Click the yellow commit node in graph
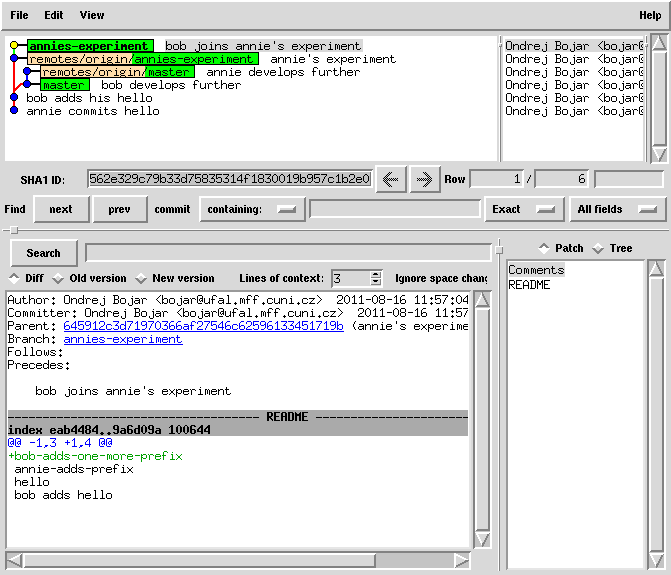The height and width of the screenshot is (575, 671). pyautogui.click(x=13, y=46)
